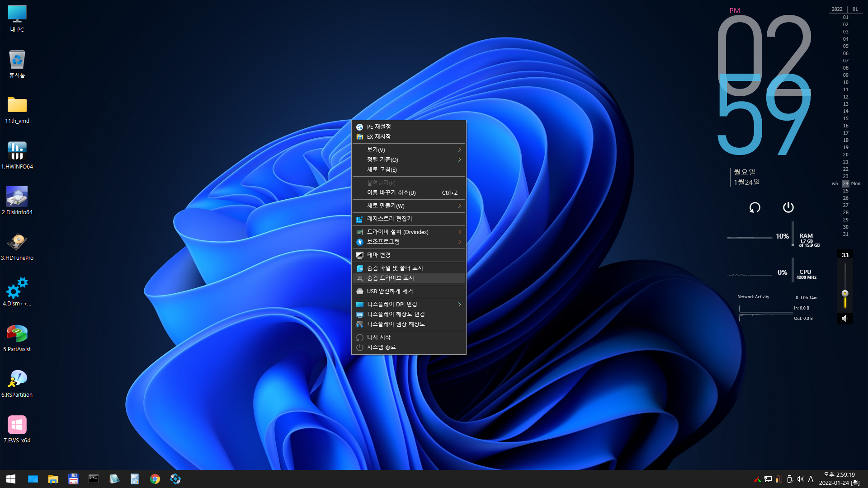Select the 7.EWS_x64 desktop shortcut

[x=17, y=429]
